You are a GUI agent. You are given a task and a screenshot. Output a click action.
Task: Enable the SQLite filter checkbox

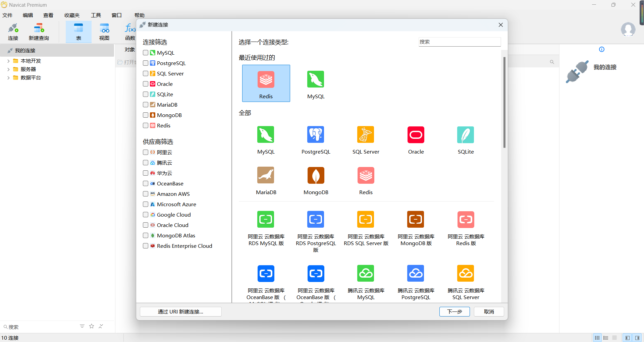tap(146, 94)
